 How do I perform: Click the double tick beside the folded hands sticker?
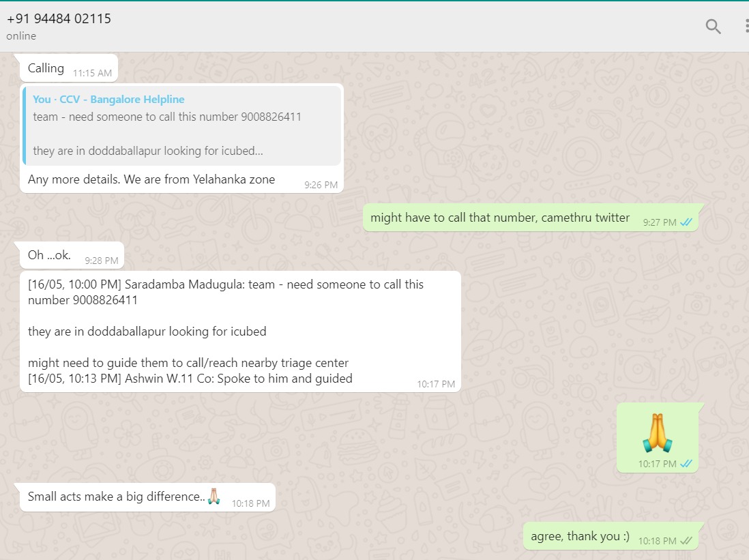pyautogui.click(x=686, y=463)
